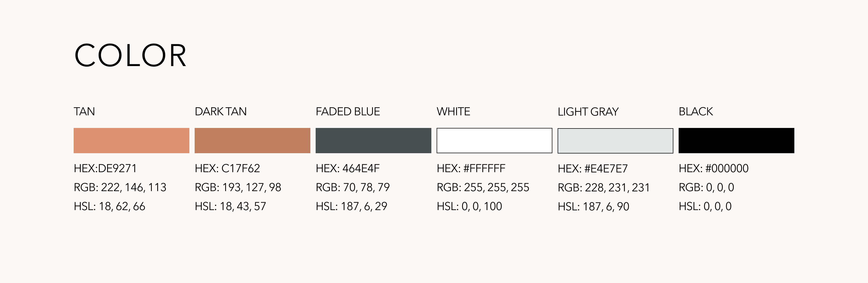Click the Black color swatch
The image size is (868, 283).
point(736,140)
